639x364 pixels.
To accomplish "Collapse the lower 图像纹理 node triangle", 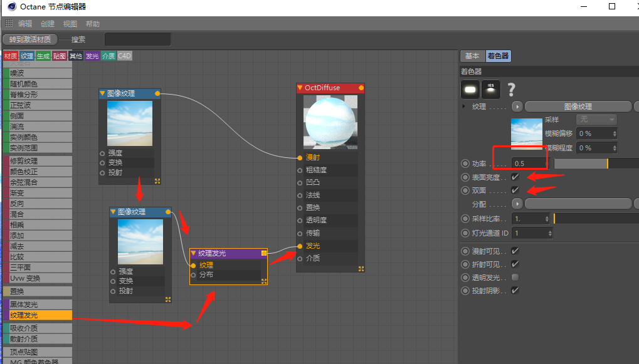I will [113, 212].
